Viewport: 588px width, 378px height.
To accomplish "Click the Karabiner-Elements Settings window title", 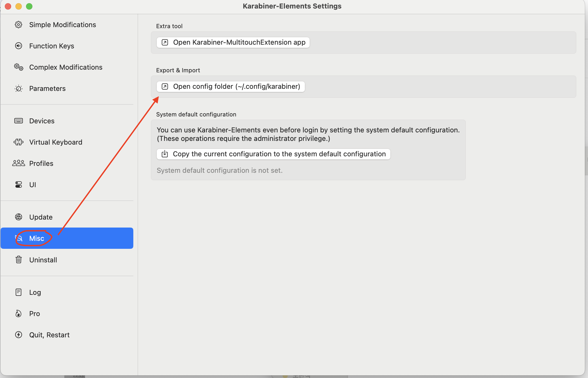I will pos(292,6).
